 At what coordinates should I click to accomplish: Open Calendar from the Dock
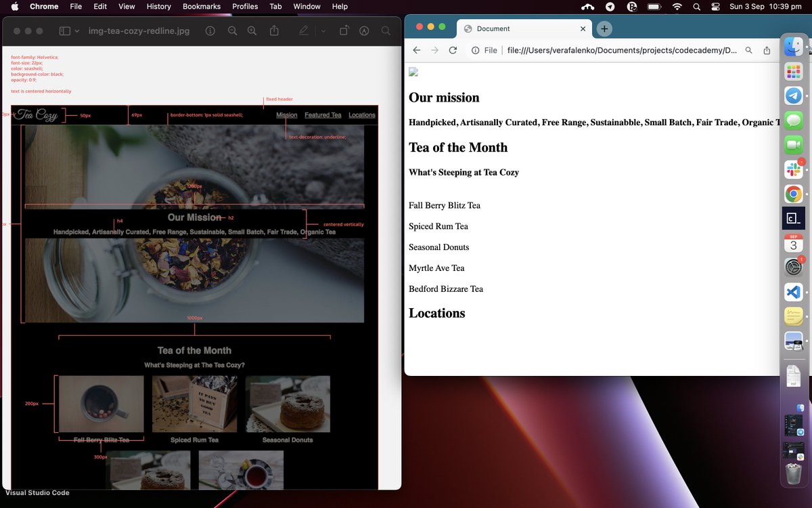[x=794, y=243]
